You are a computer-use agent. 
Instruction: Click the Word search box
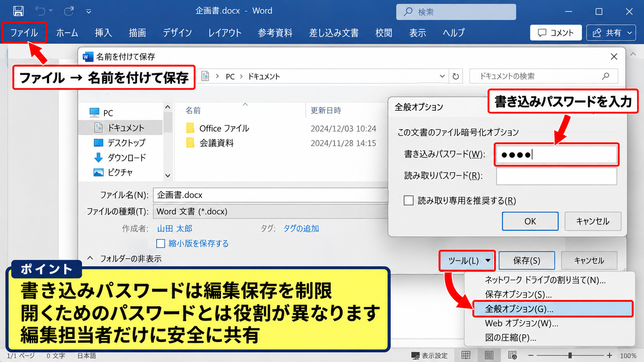[456, 12]
